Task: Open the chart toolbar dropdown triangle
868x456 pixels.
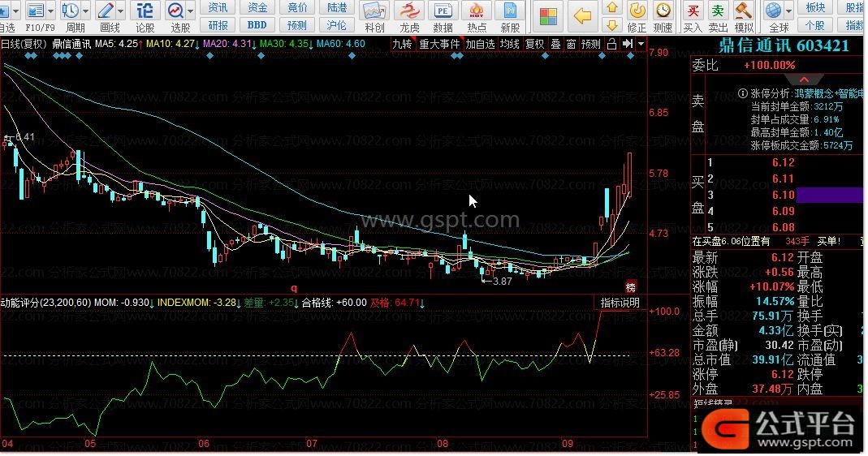Action: pos(641,44)
